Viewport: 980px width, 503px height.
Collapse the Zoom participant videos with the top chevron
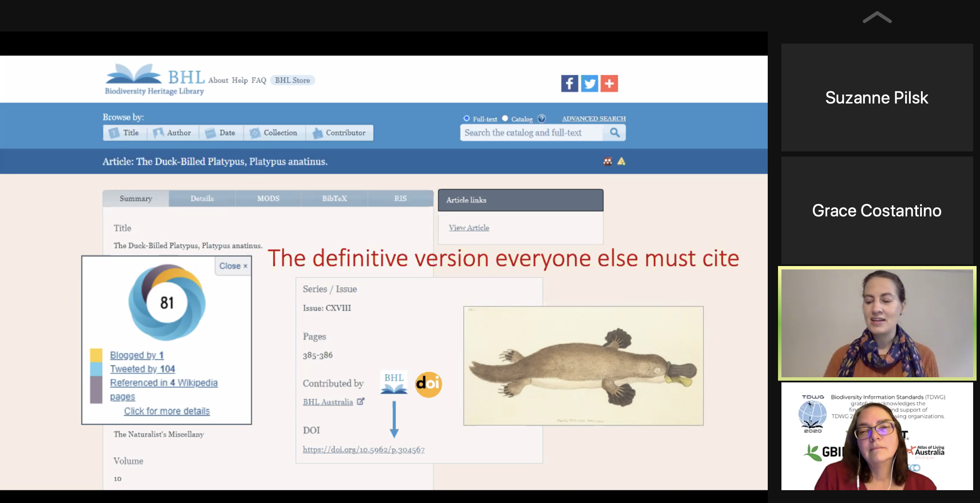(x=876, y=16)
